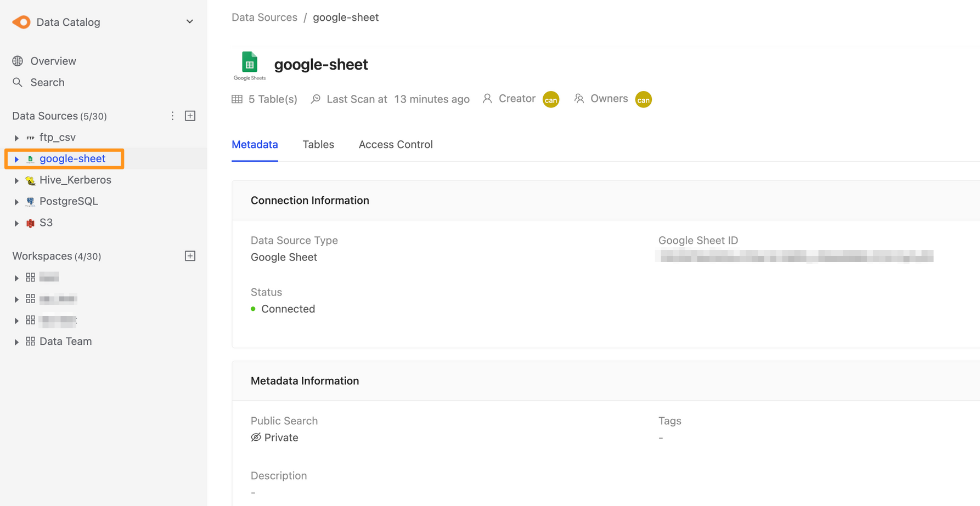980x506 pixels.
Task: Select the Data Team workspace
Action: click(65, 341)
